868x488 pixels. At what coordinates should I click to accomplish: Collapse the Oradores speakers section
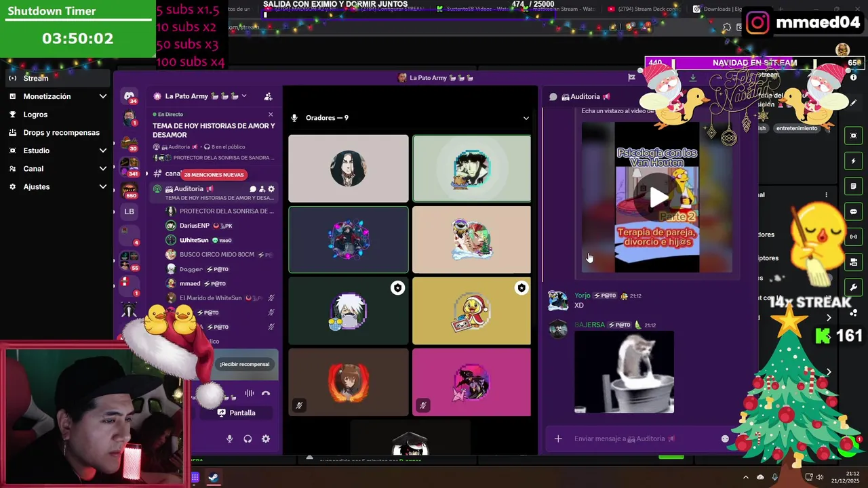[526, 118]
